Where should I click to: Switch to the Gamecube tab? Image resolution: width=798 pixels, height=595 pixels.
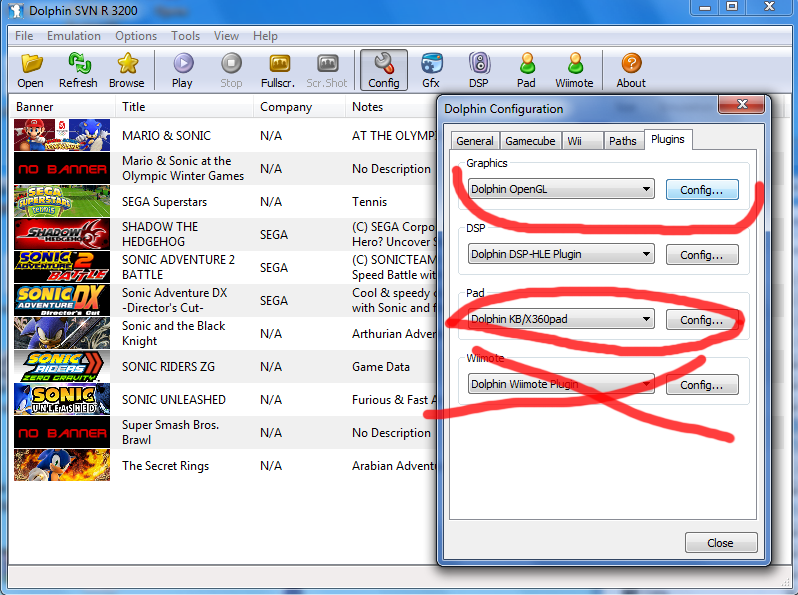[530, 141]
